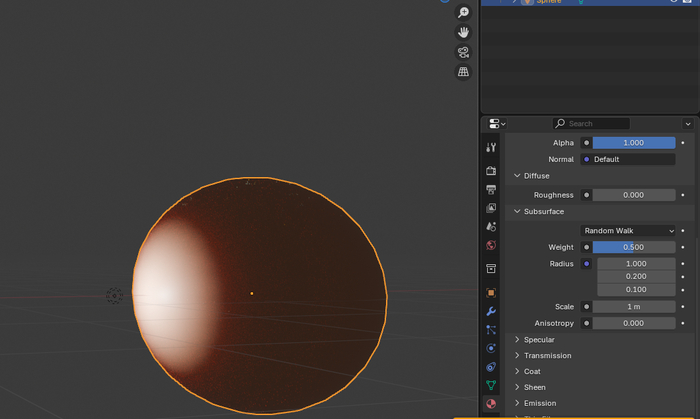Click the Anisotropy value field
The height and width of the screenshot is (419, 700).
[633, 323]
